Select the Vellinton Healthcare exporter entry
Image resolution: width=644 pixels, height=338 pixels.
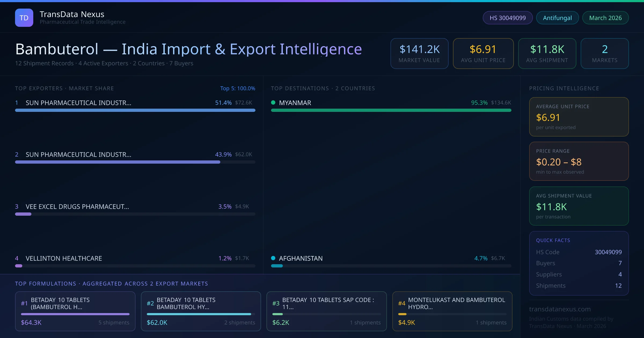tap(64, 258)
